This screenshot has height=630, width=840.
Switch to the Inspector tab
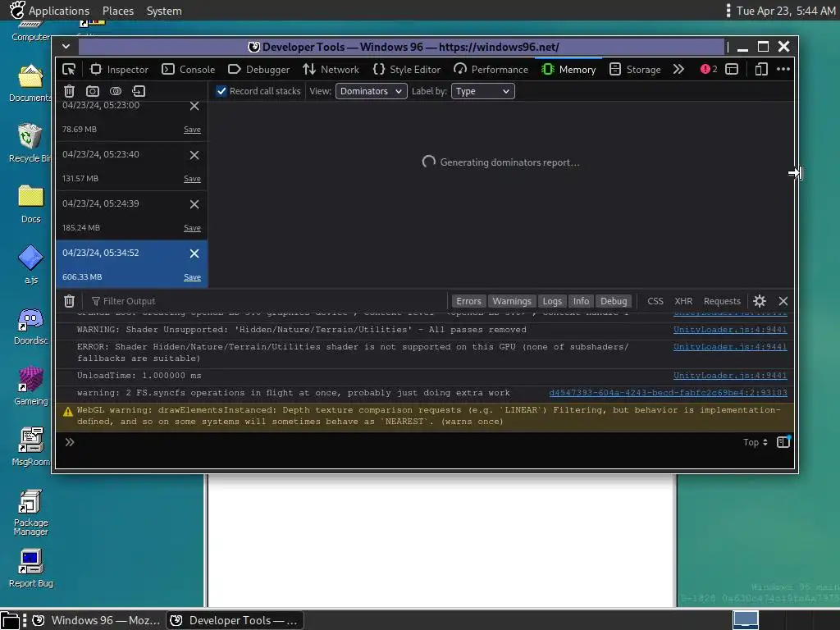(119, 70)
